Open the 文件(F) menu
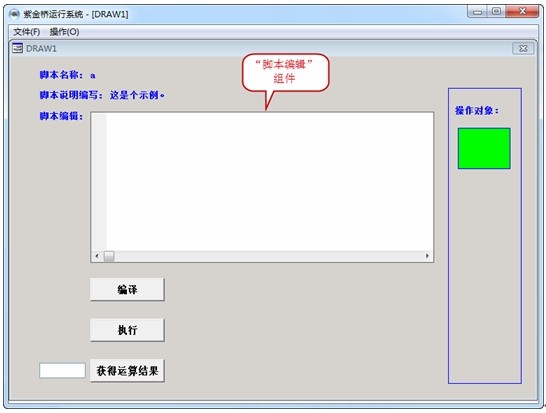546x413 pixels. click(26, 32)
